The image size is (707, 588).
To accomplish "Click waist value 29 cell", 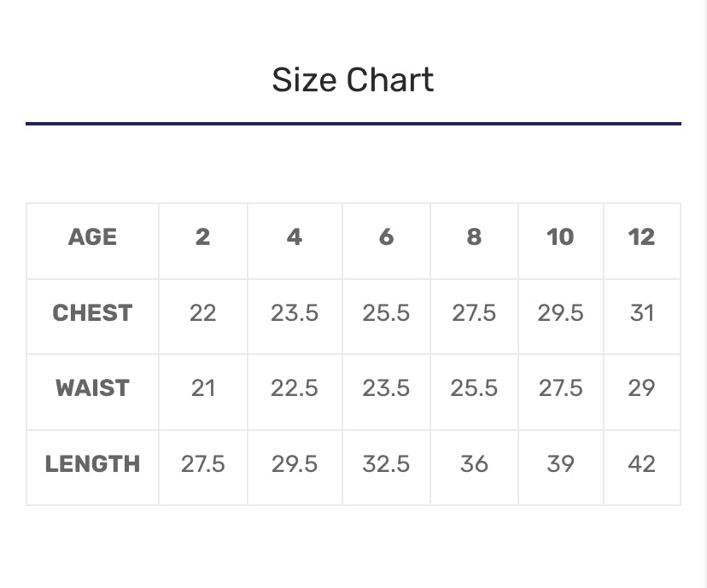I will click(641, 388).
